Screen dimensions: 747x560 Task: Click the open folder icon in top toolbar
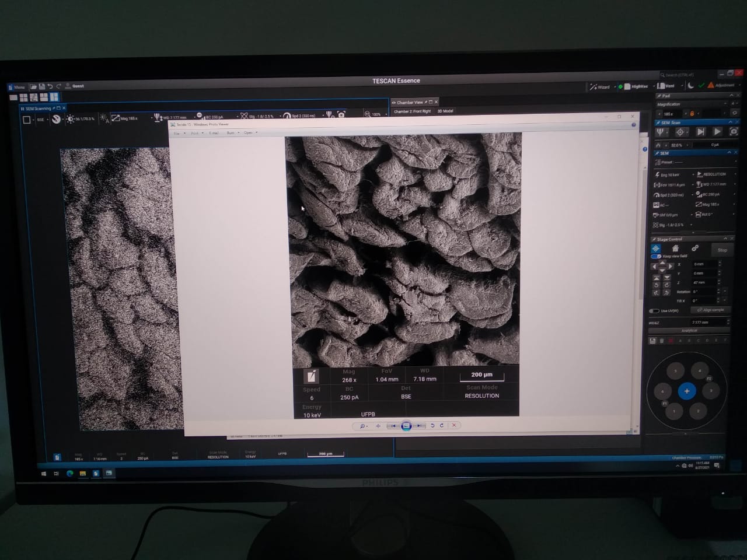[34, 86]
